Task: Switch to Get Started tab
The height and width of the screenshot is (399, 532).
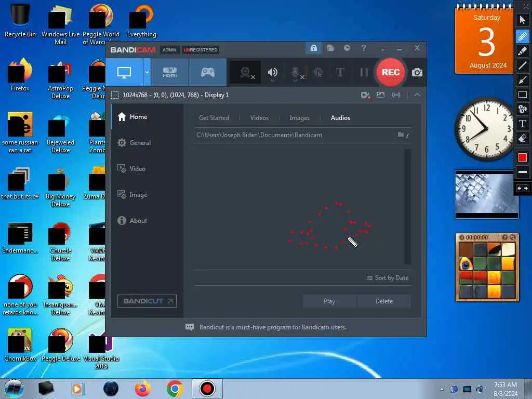Action: 214,118
